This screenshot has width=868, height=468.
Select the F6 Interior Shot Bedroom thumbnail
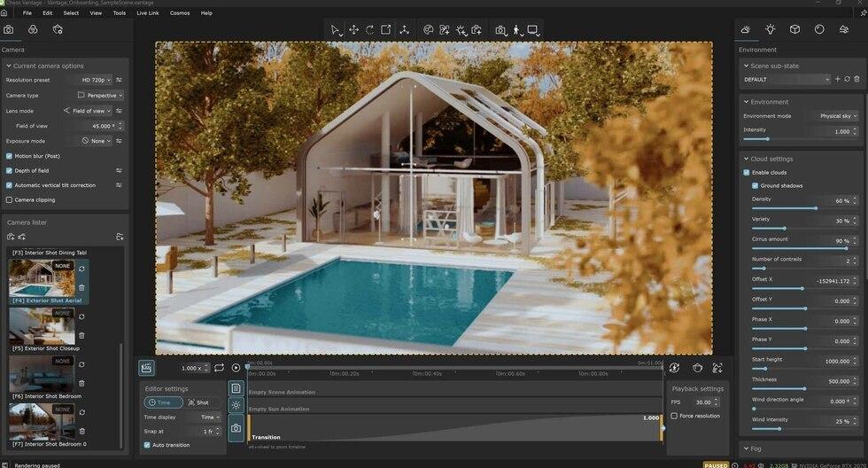pos(42,374)
